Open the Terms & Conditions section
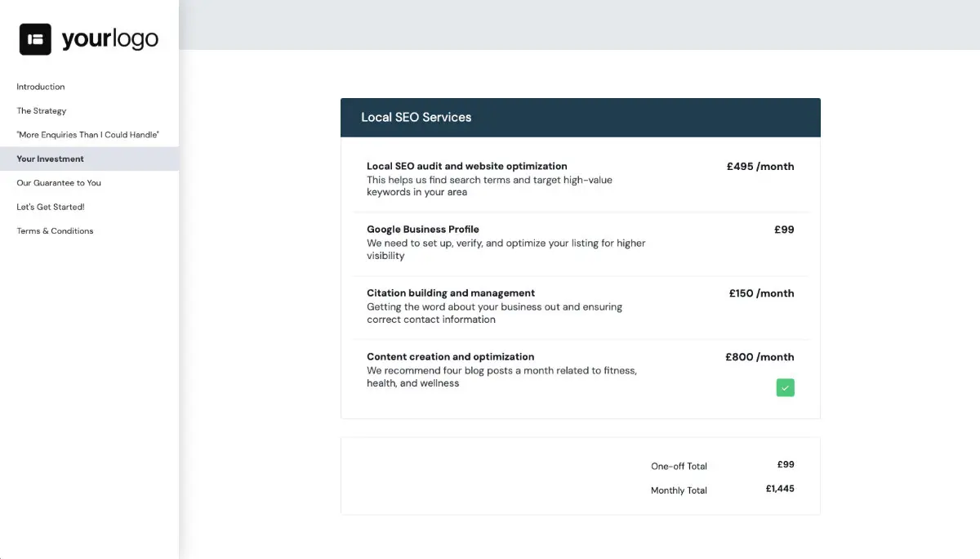The image size is (980, 559). coord(55,230)
